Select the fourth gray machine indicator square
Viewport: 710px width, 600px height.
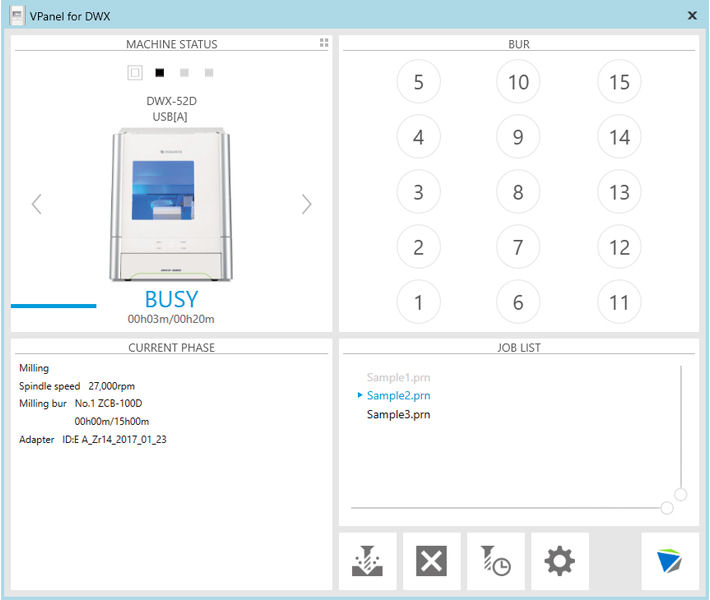click(209, 72)
